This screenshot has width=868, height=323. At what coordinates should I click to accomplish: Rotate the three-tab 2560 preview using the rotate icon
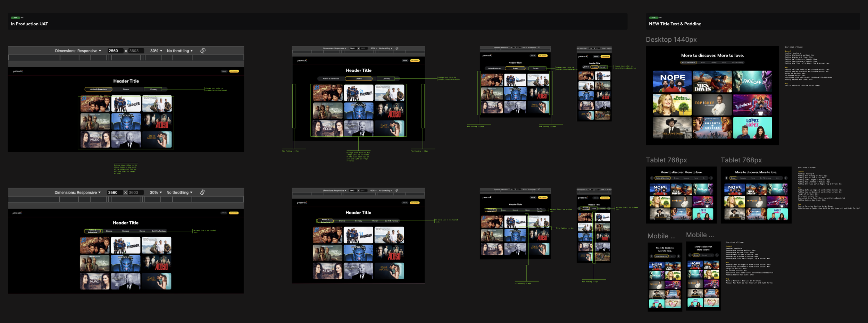(203, 51)
